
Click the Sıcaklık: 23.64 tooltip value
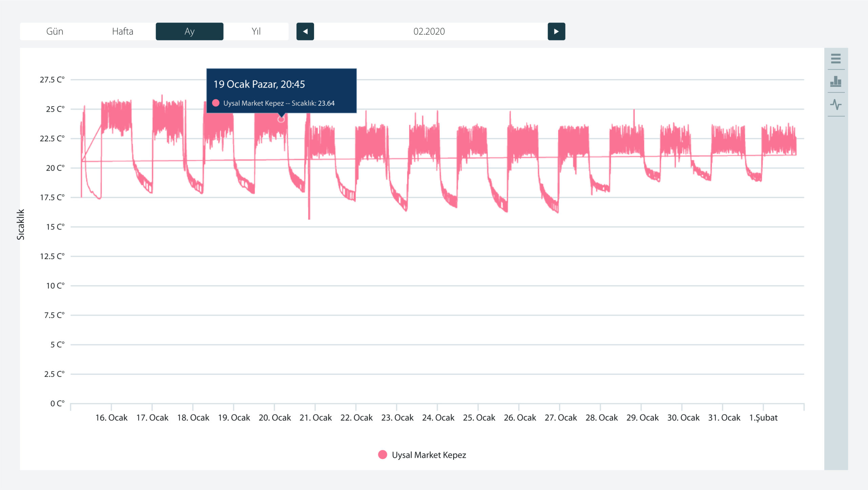(313, 103)
